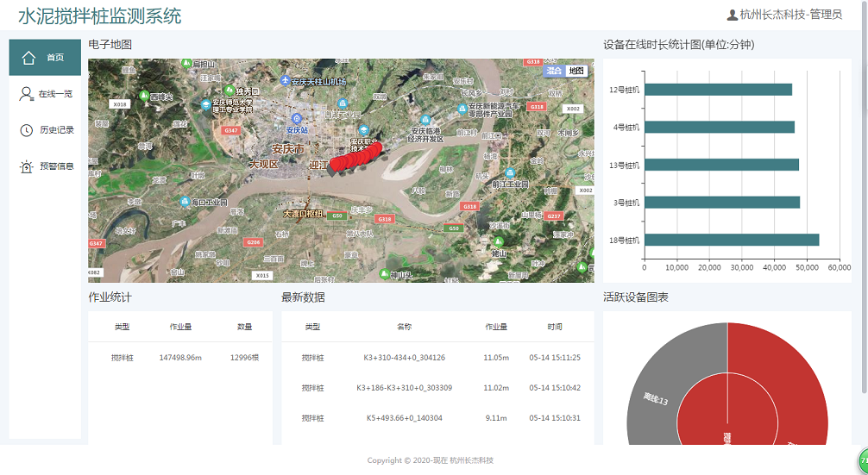Image resolution: width=868 pixels, height=475 pixels.
Task: Click the user avatar icon beside 杭州长杰科技
Action: coord(733,15)
